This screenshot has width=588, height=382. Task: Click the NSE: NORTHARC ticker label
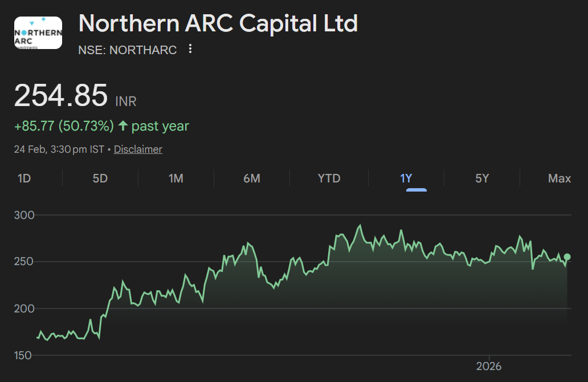(127, 50)
